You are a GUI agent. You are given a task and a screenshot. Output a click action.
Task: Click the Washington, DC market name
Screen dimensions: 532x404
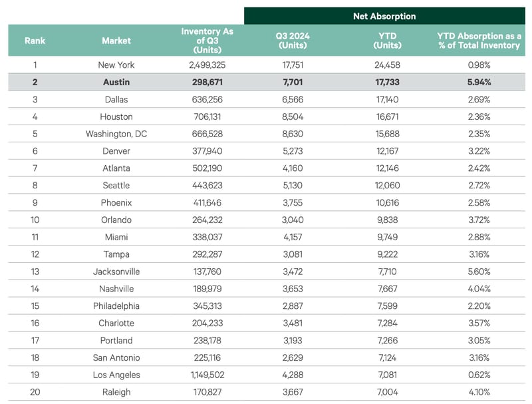pos(116,134)
